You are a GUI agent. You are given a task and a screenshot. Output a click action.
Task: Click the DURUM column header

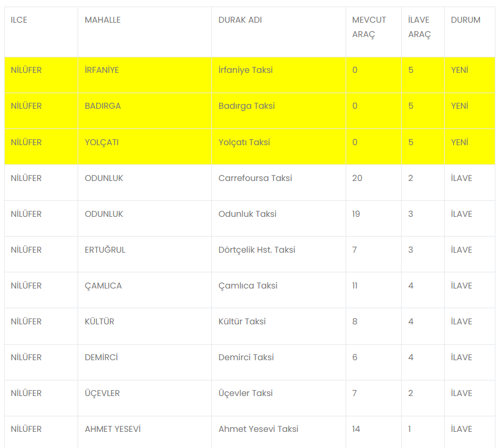click(x=466, y=20)
